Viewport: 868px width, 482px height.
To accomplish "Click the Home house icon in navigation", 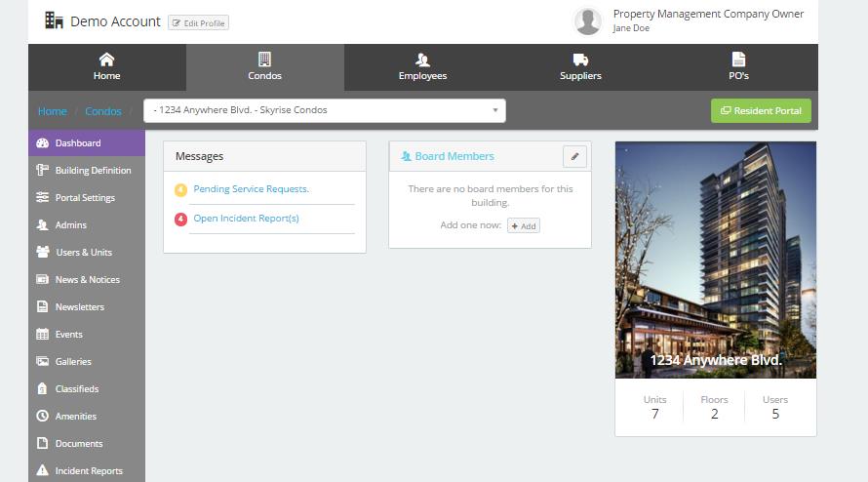I will coord(106,60).
